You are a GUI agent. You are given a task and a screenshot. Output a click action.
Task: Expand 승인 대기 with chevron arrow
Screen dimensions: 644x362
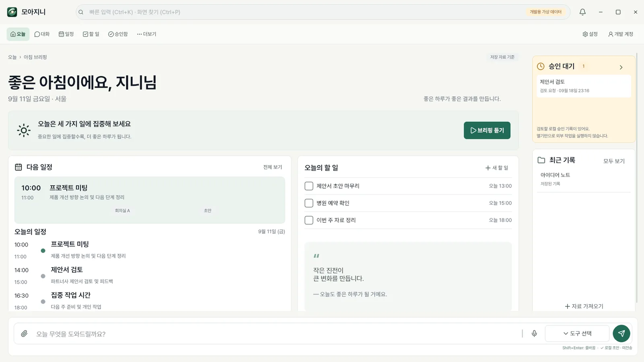pyautogui.click(x=621, y=67)
